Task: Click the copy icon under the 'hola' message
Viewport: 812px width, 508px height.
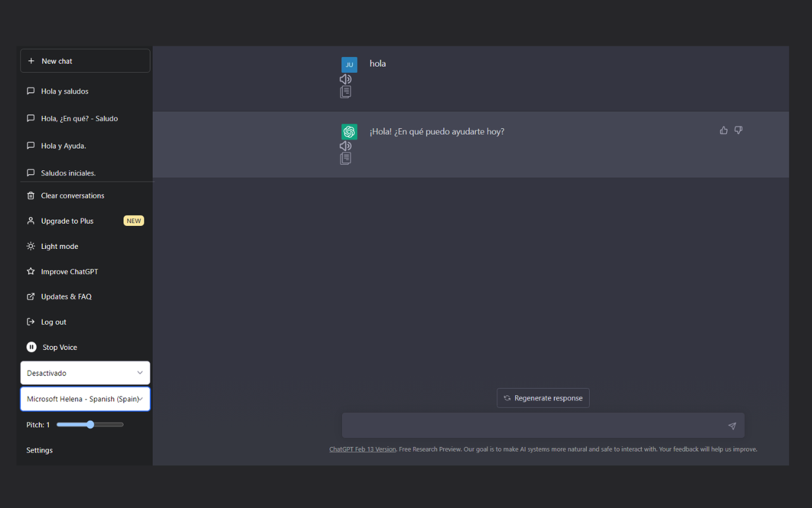Action: click(346, 92)
